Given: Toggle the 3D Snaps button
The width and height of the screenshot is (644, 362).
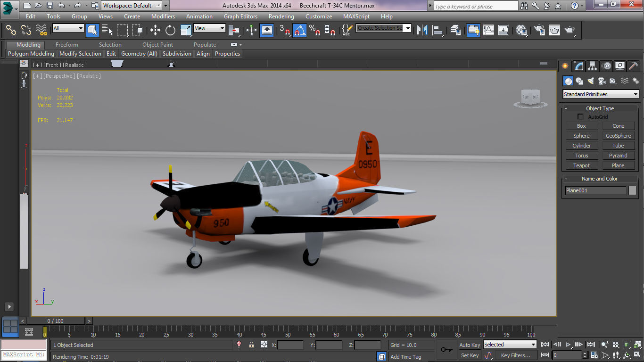Looking at the screenshot, I should pos(284,30).
